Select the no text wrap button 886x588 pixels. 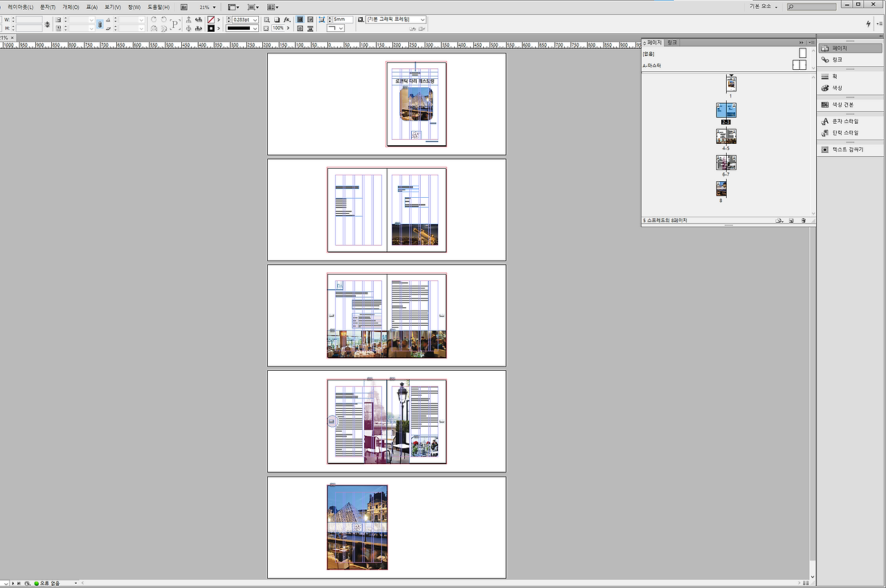pos(300,20)
